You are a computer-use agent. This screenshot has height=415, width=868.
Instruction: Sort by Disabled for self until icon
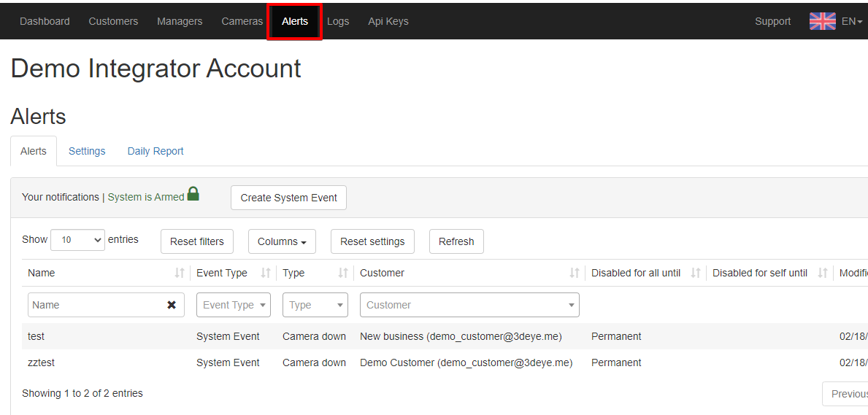(823, 273)
